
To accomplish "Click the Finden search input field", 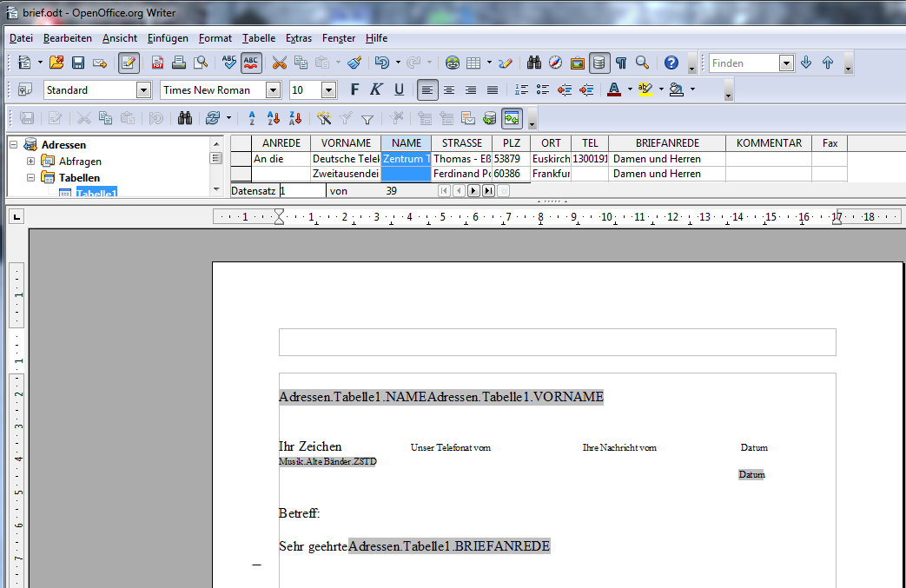I will [x=744, y=63].
